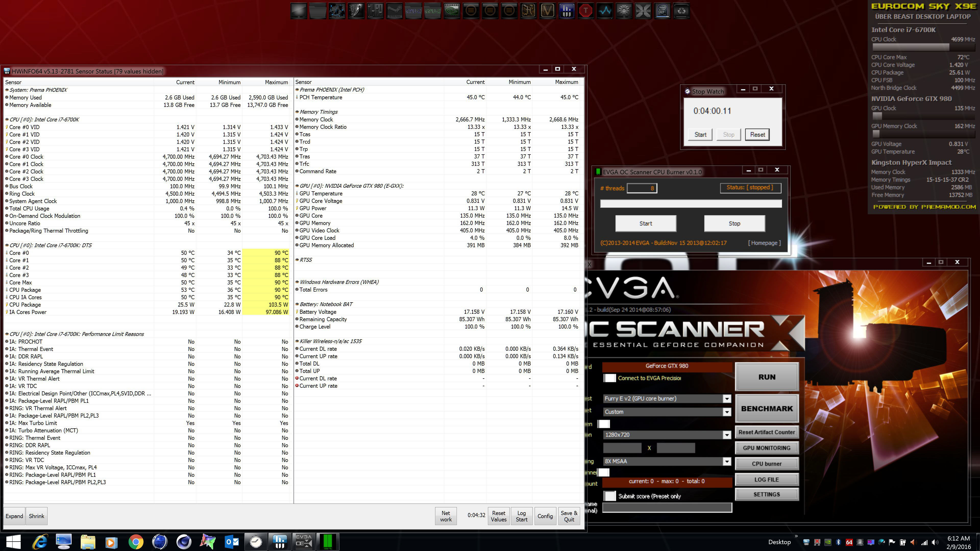
Task: Toggle the checkbox below the 8X MSAA dropdown
Action: (604, 472)
